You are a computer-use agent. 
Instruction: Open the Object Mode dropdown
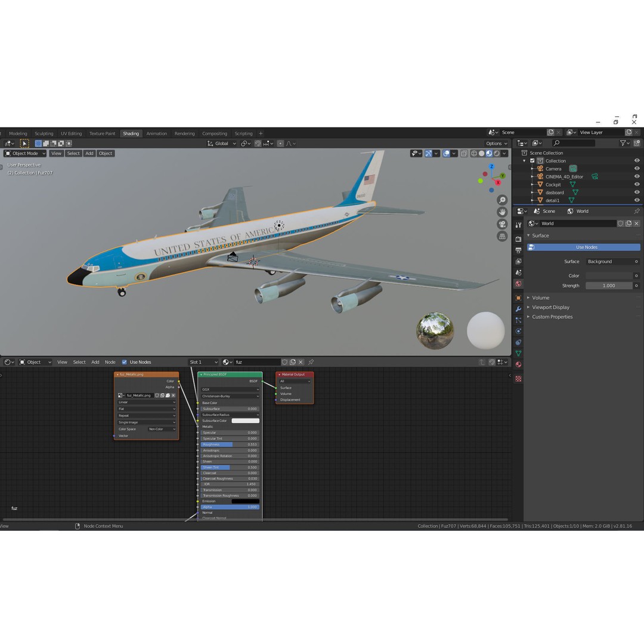(x=25, y=153)
